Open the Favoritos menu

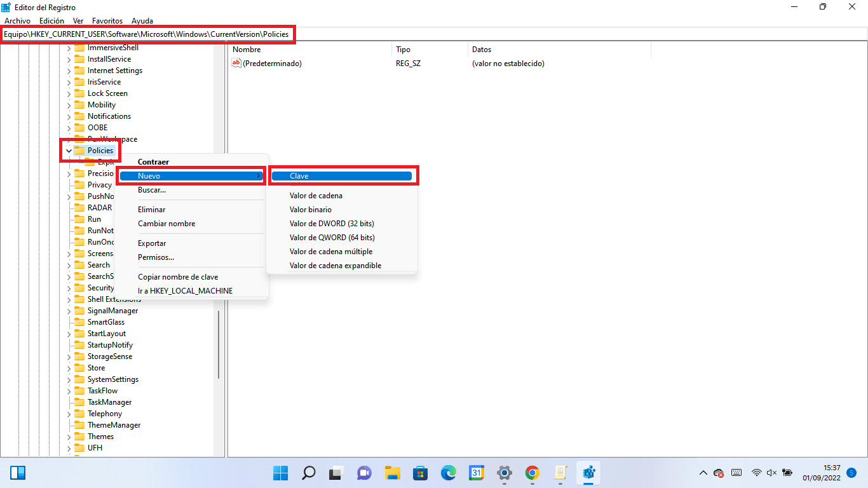click(107, 21)
